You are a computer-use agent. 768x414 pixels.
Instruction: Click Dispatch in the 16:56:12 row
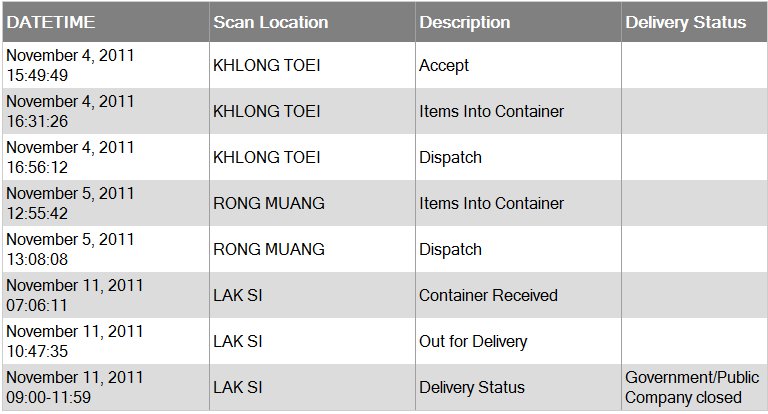point(450,157)
